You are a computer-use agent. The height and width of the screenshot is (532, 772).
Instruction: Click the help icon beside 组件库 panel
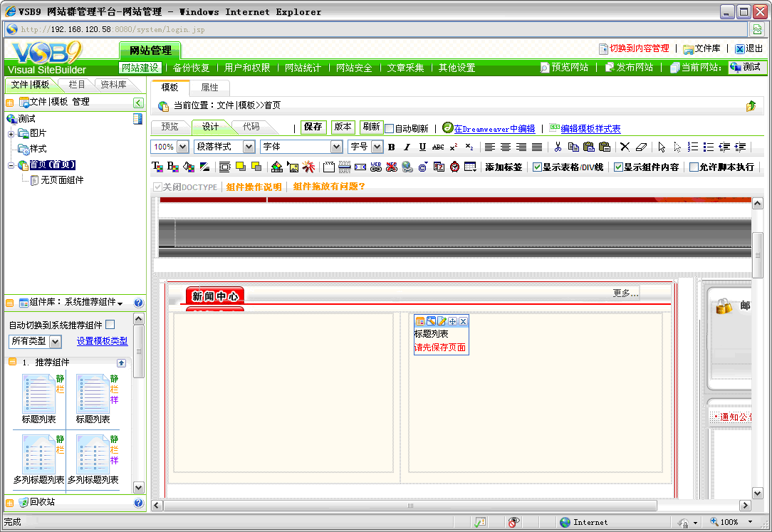click(138, 303)
